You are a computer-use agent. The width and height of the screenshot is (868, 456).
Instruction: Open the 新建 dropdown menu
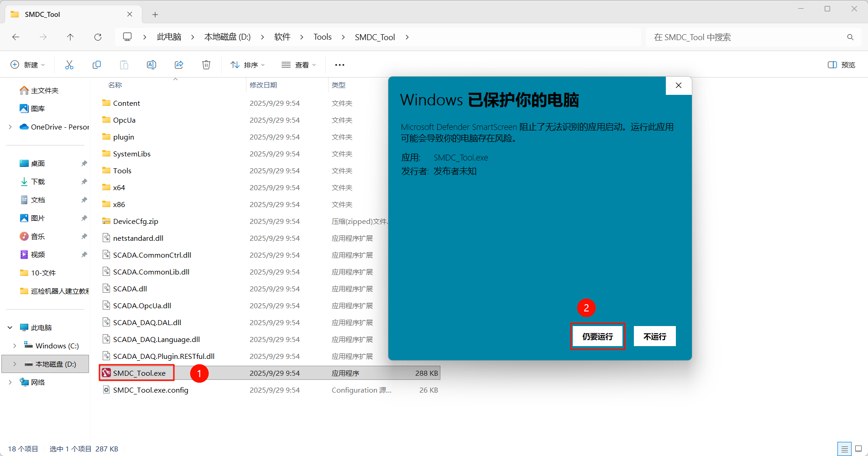point(27,65)
